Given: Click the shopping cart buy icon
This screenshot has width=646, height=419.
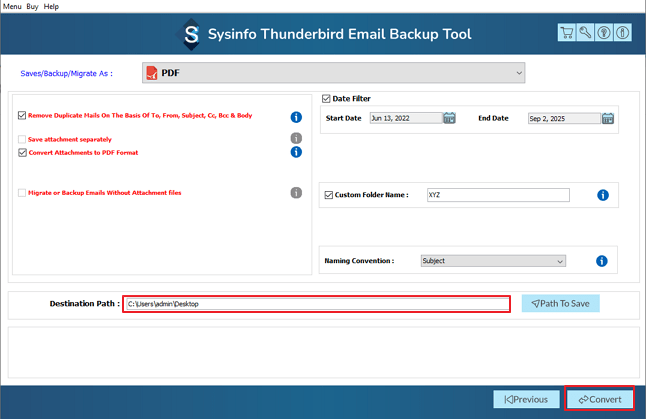Looking at the screenshot, I should click(x=567, y=33).
